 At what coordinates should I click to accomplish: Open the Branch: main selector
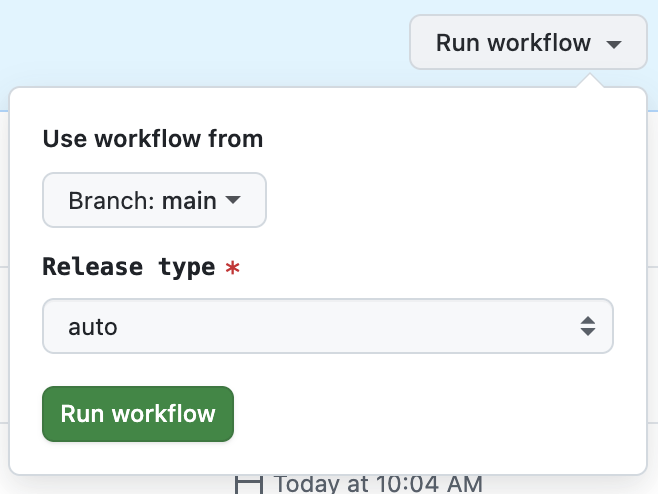(154, 200)
